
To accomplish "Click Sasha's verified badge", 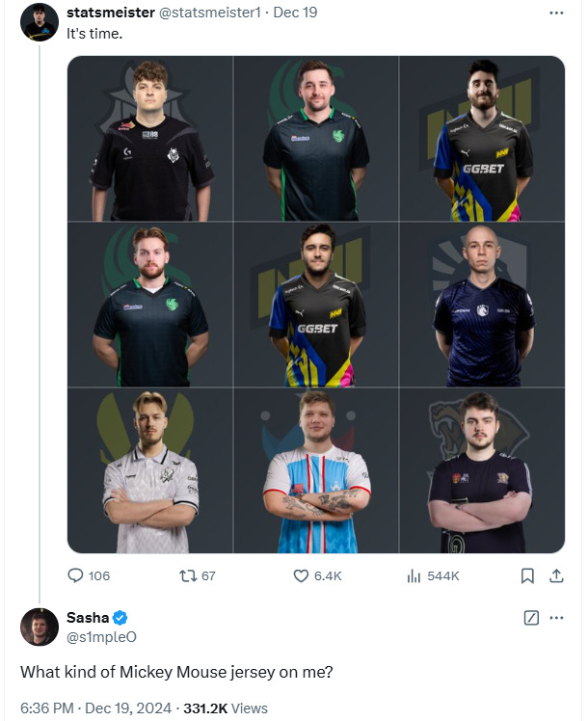I will point(121,618).
